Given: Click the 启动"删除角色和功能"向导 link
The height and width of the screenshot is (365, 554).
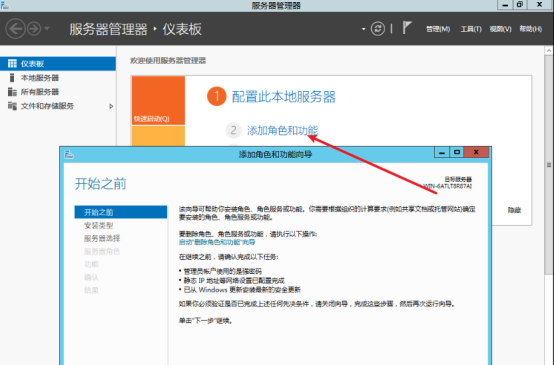Looking at the screenshot, I should point(217,242).
